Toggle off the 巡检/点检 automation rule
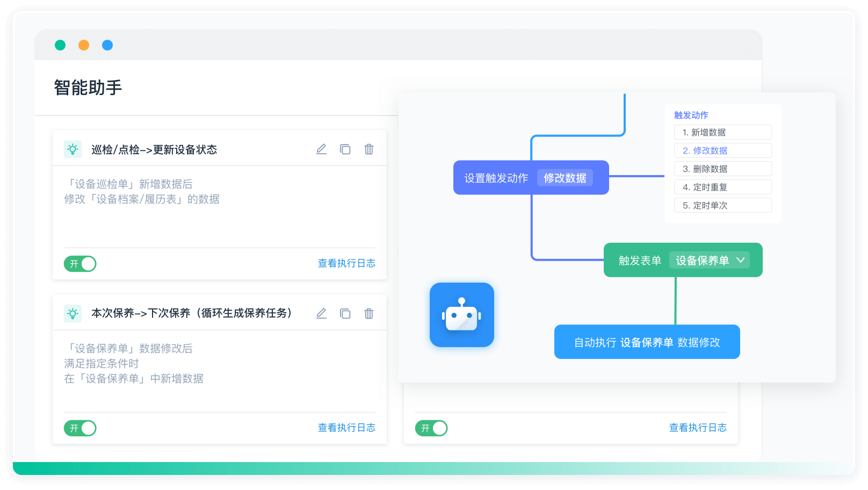 point(79,263)
